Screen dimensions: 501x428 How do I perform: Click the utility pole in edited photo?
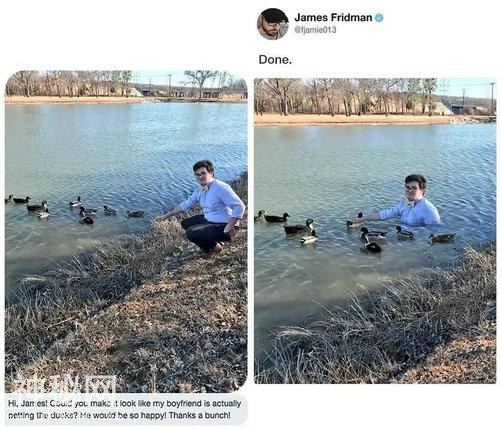click(492, 98)
